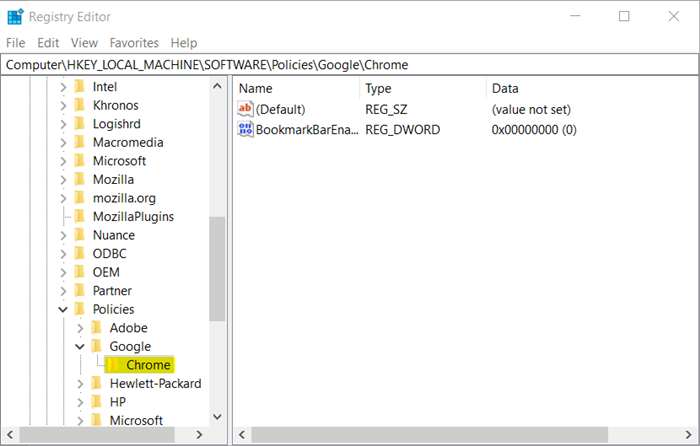
Task: Select the Partner folder icon
Action: [80, 290]
